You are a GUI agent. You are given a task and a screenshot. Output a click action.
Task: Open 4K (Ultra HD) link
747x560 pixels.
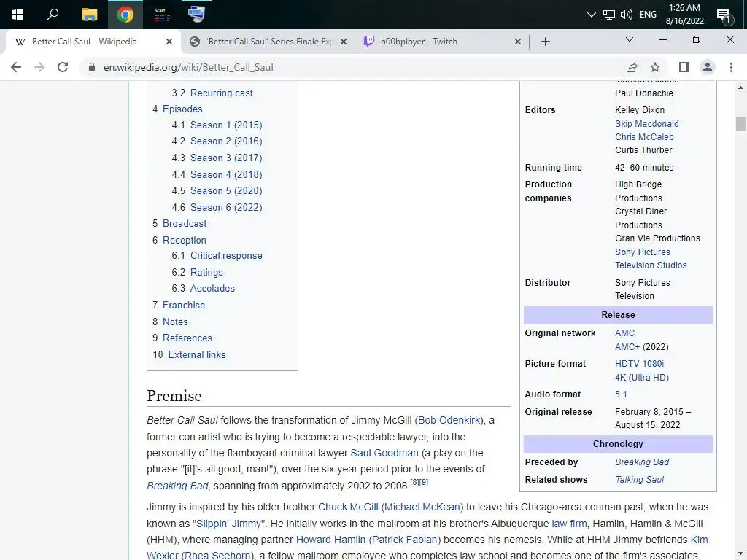coord(642,378)
